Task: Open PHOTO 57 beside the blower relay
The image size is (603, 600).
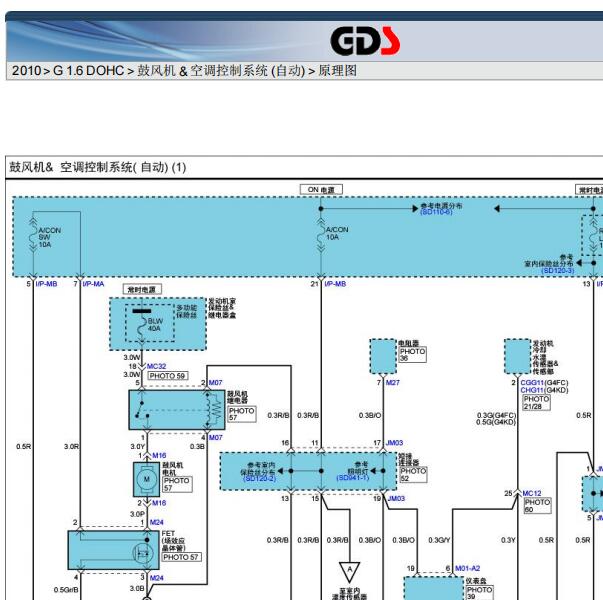Action: click(x=242, y=414)
